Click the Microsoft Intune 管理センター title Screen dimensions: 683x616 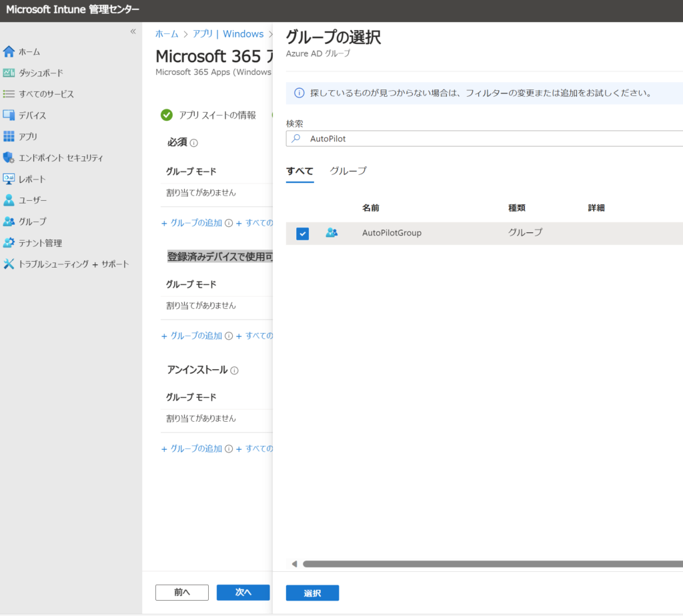pos(73,9)
